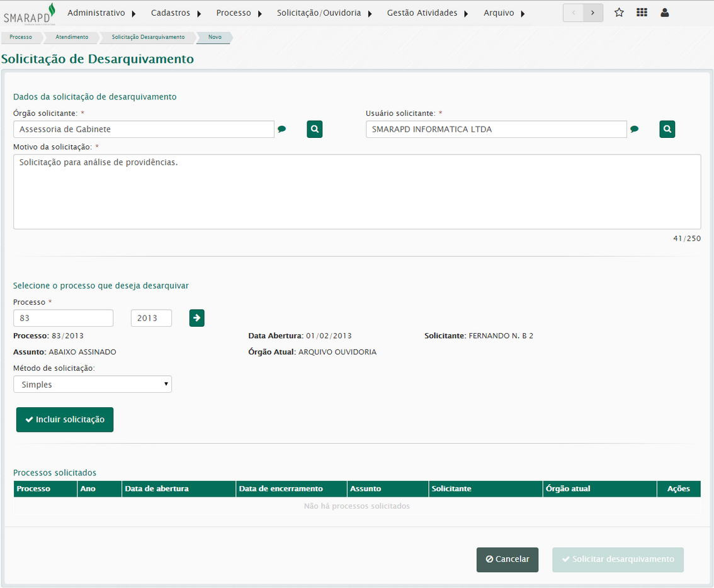This screenshot has height=588, width=714.
Task: Click the SMARAPD logo
Action: tap(29, 13)
